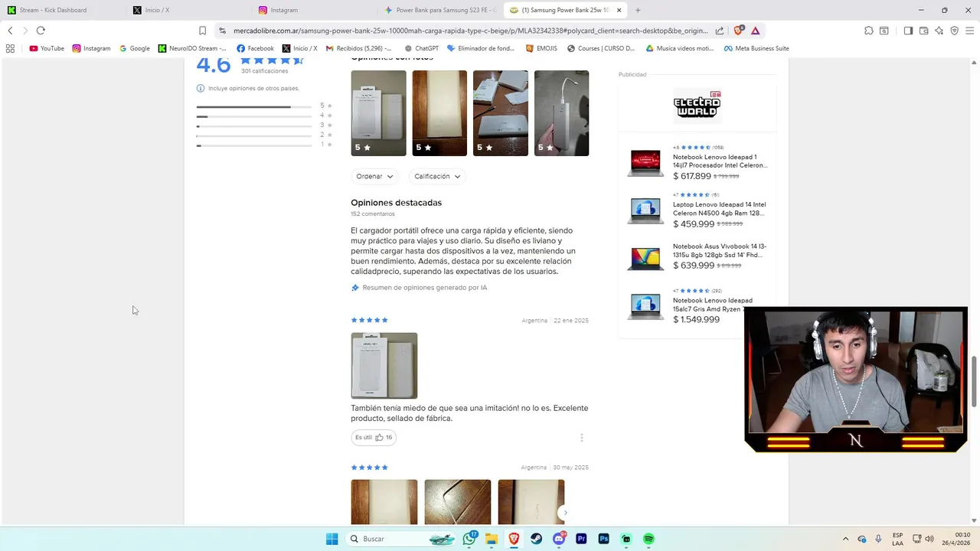Open the ChatGPT bookmark
This screenshot has height=551, width=980.
tap(421, 48)
